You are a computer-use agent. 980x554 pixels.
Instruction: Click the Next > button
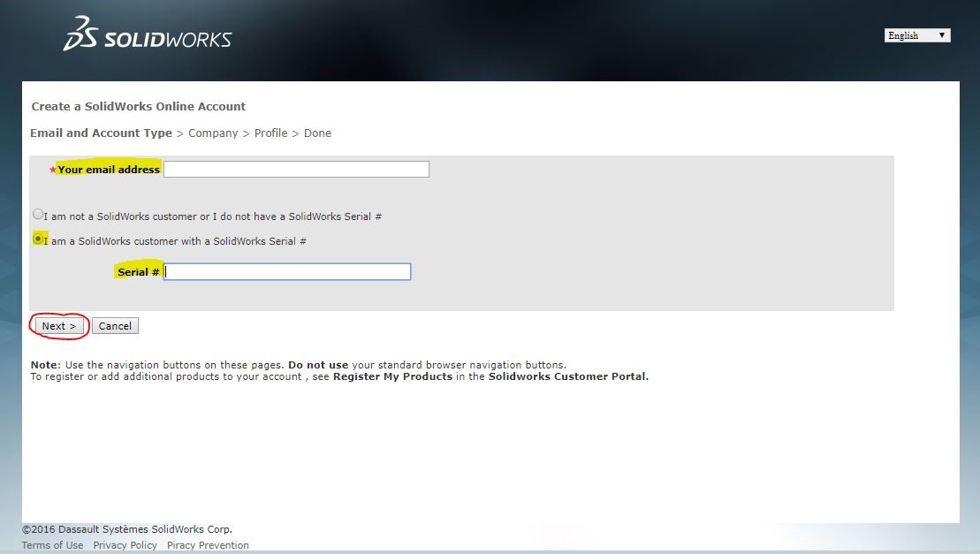click(58, 326)
